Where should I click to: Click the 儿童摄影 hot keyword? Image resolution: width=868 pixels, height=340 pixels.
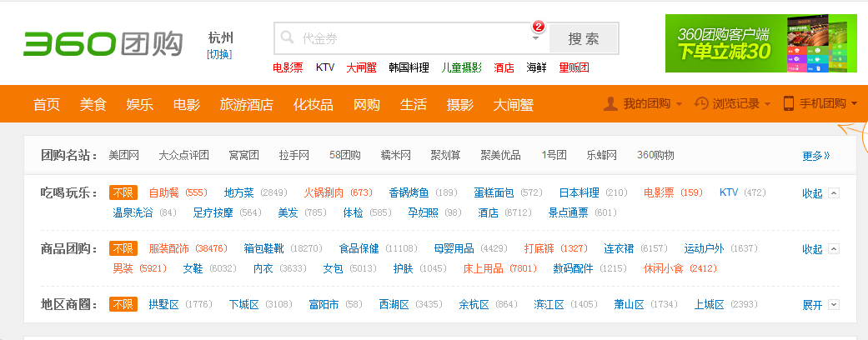(462, 68)
